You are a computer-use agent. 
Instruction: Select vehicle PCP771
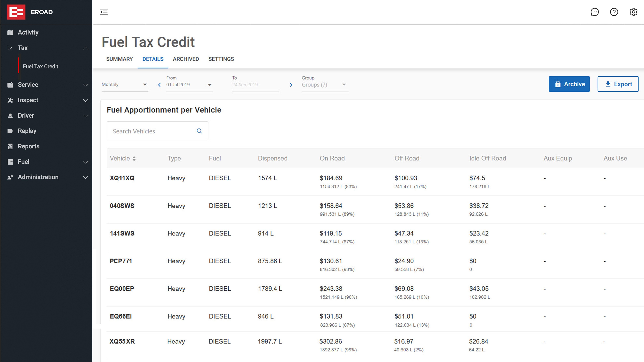point(121,261)
